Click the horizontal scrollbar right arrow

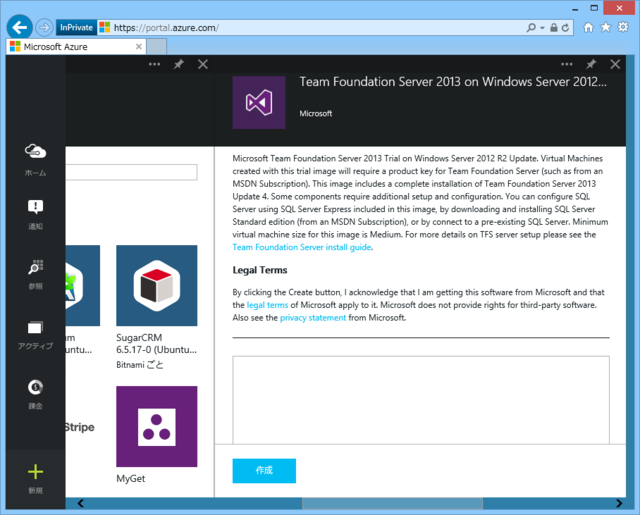click(619, 503)
